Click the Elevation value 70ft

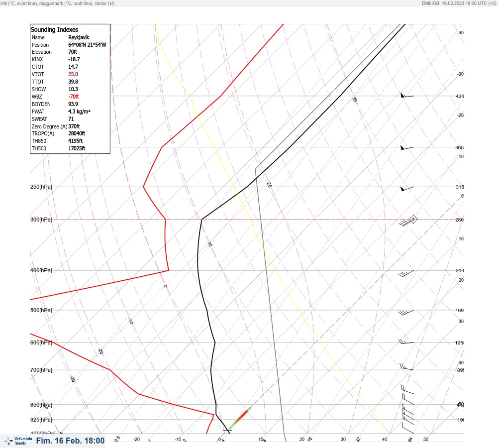point(73,52)
